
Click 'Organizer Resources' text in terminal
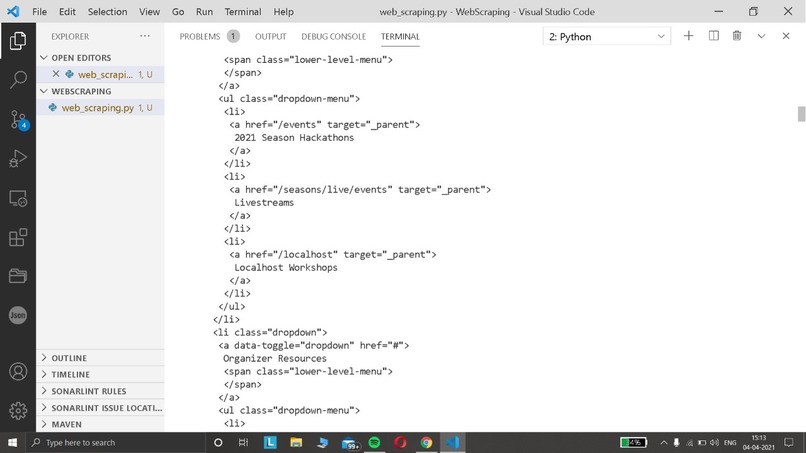(274, 358)
